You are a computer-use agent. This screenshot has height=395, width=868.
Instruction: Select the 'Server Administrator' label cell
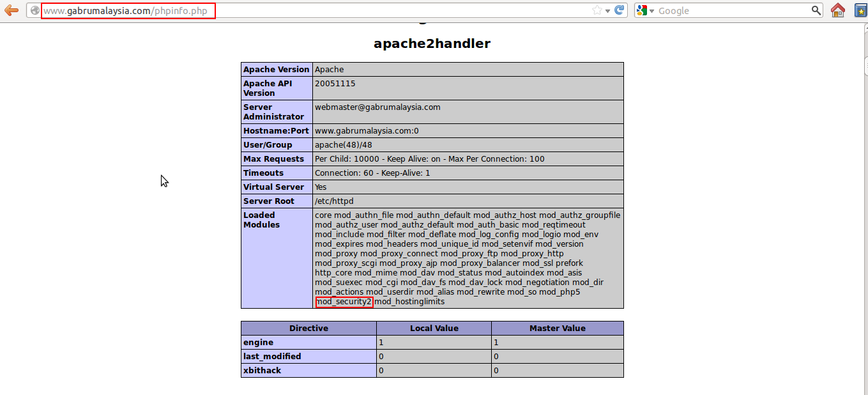277,112
